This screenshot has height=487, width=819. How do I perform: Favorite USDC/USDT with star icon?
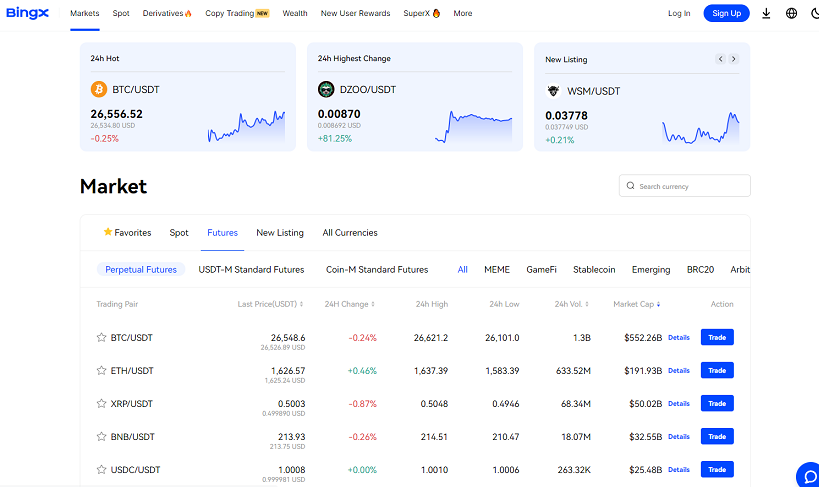coord(101,469)
